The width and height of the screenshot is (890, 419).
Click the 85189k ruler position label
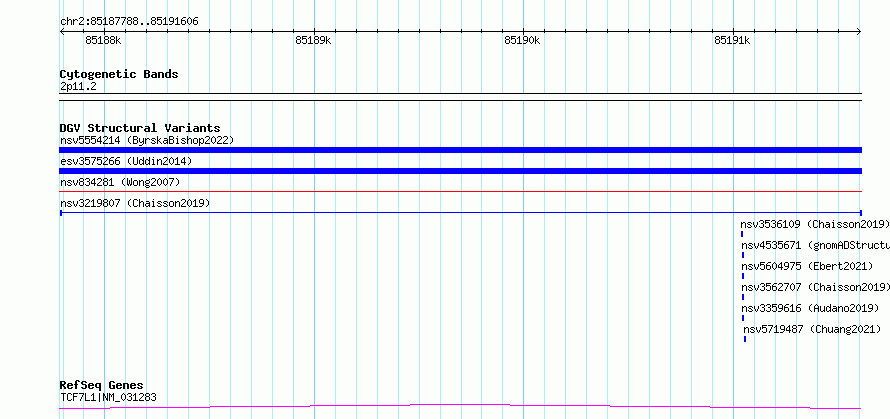(x=313, y=40)
